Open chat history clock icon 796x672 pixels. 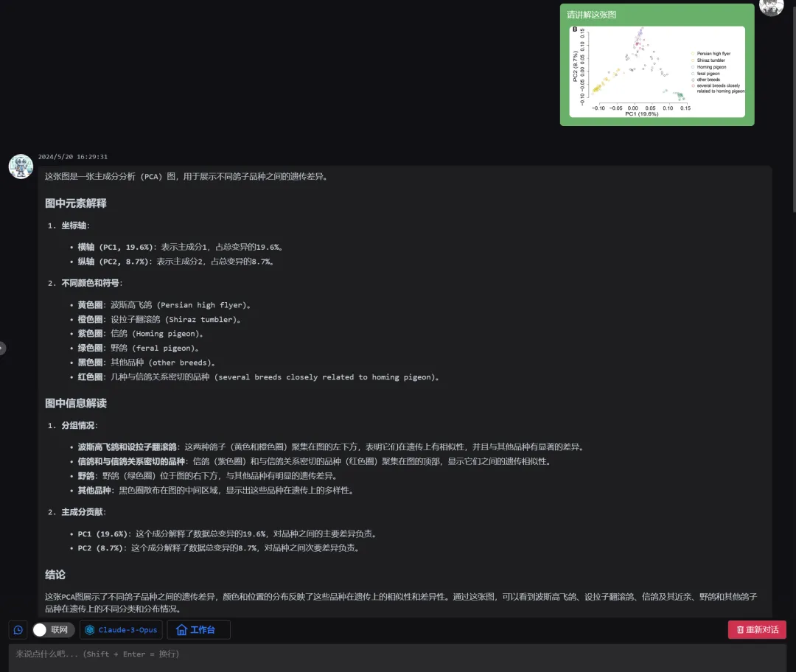[18, 630]
